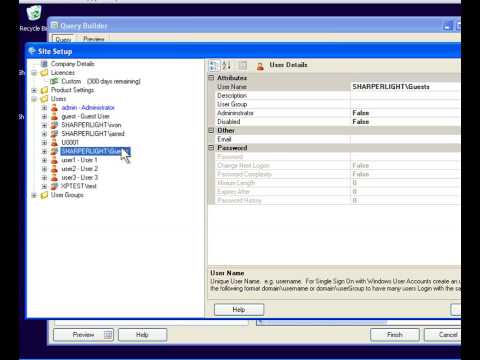This screenshot has height=360, width=480.
Task: Edit the User Name value SHARPERLIGHT\Guests
Action: [x=405, y=87]
